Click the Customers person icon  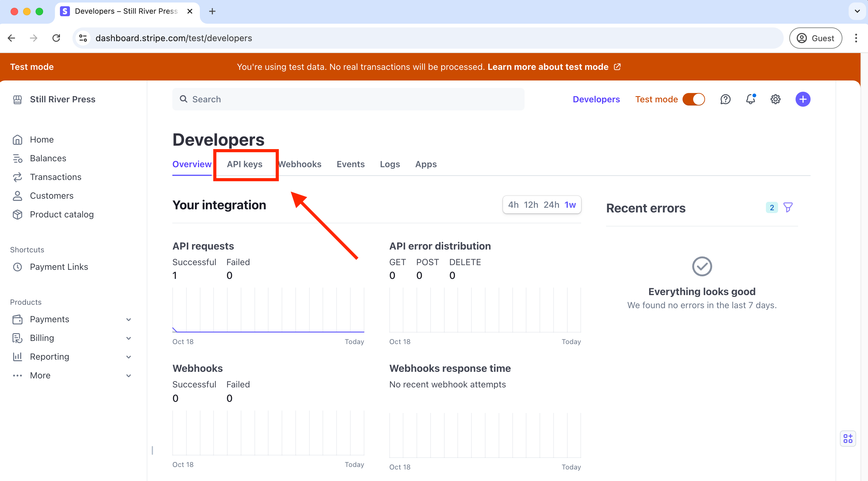click(x=17, y=196)
